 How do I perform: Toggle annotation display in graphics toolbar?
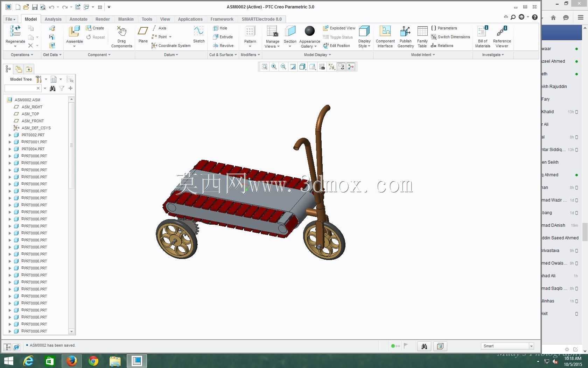click(341, 67)
